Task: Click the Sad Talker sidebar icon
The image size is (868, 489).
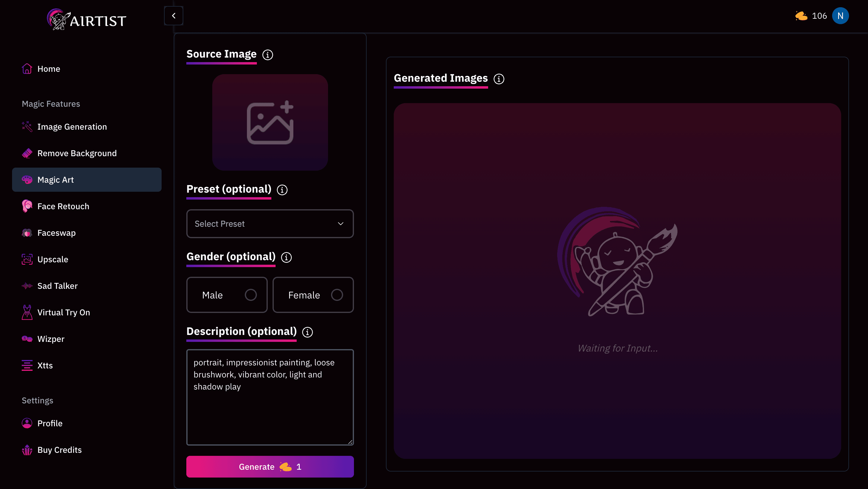Action: click(x=26, y=286)
